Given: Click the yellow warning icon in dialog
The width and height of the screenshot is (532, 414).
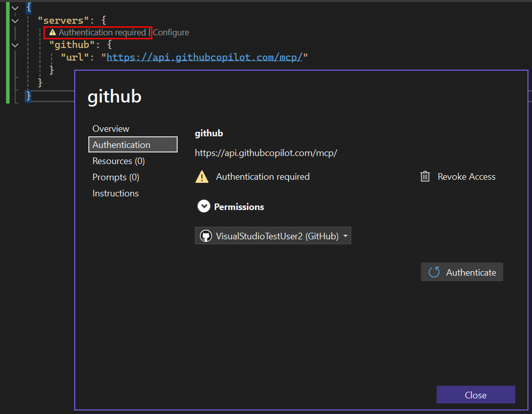Looking at the screenshot, I should pyautogui.click(x=202, y=177).
